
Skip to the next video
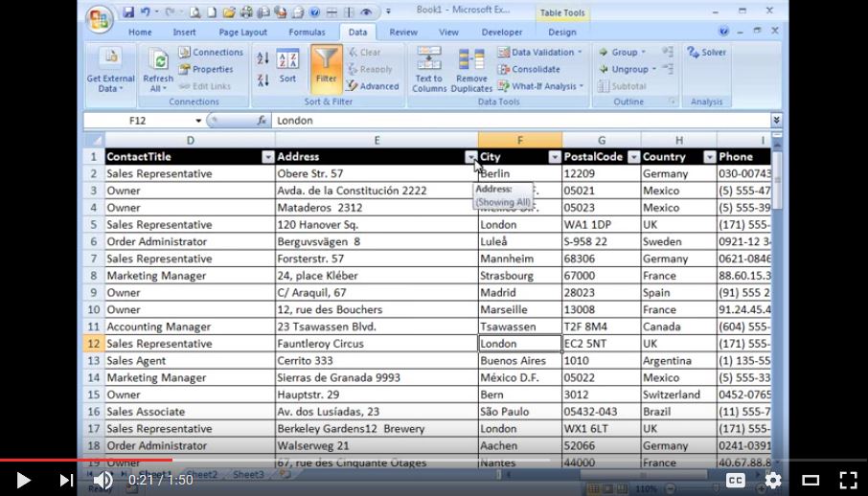coord(66,480)
